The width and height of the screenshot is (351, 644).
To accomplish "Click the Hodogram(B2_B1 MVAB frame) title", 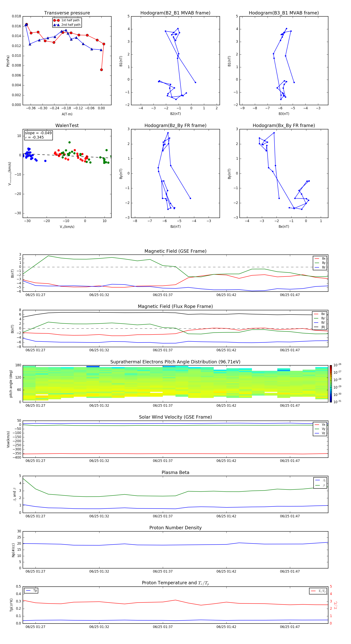I will coord(175,13).
